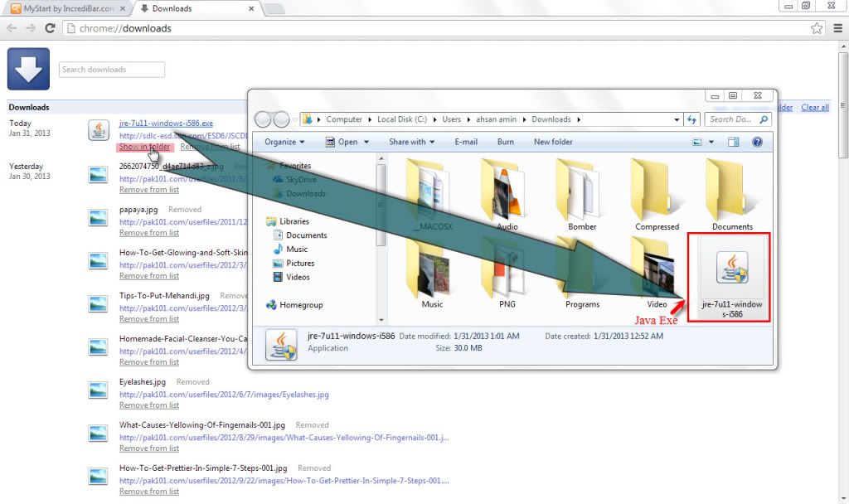Select Videos under Libraries
This screenshot has width=849, height=504.
298,277
